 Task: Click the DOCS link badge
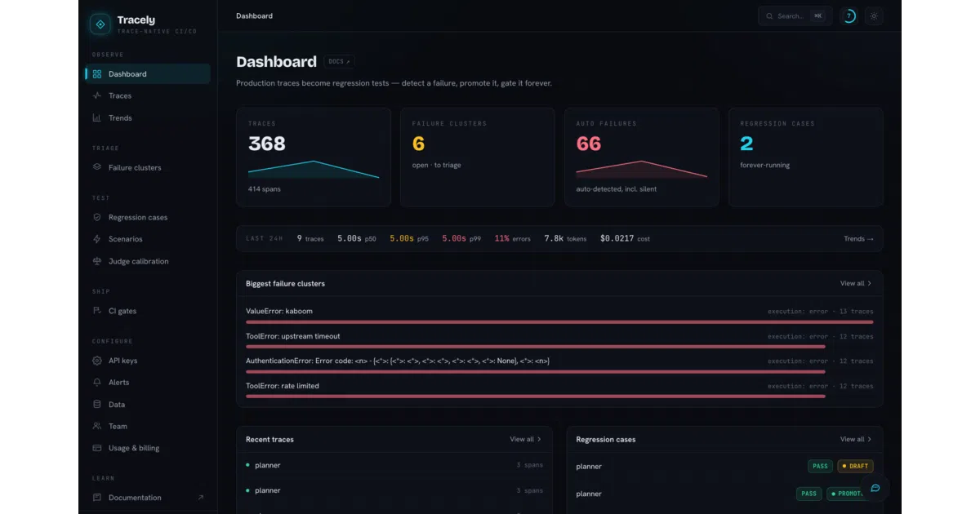[x=339, y=61]
